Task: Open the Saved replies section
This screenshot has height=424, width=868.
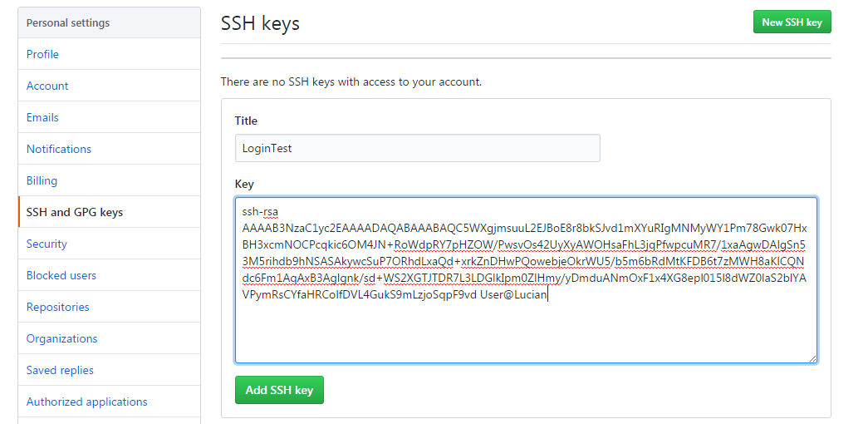Action: click(60, 370)
